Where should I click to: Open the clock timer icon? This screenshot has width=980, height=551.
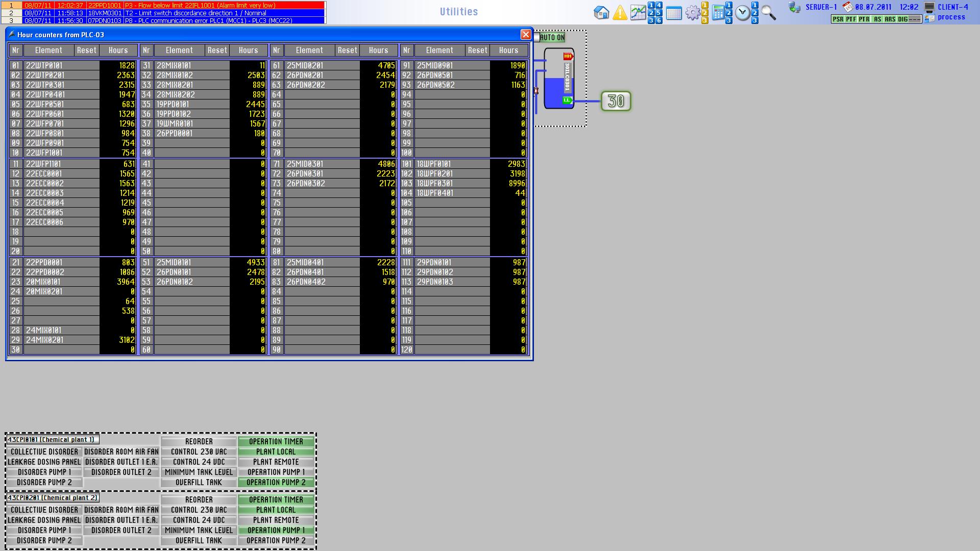743,13
